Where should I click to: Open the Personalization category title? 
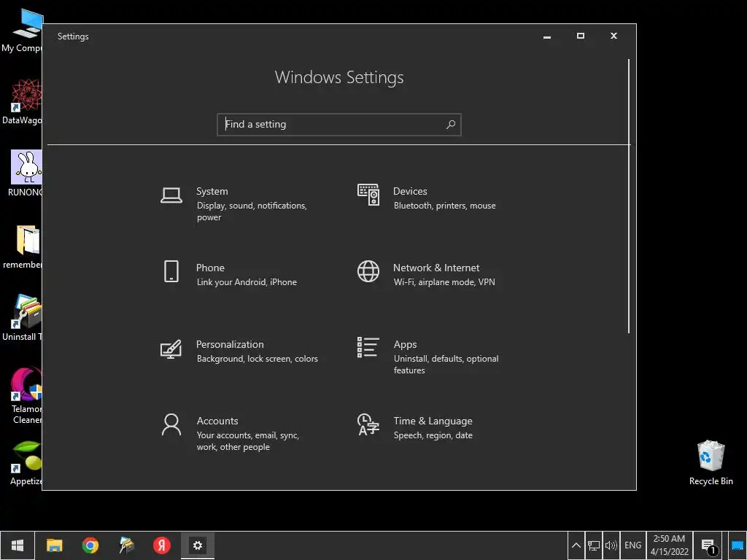pyautogui.click(x=230, y=344)
